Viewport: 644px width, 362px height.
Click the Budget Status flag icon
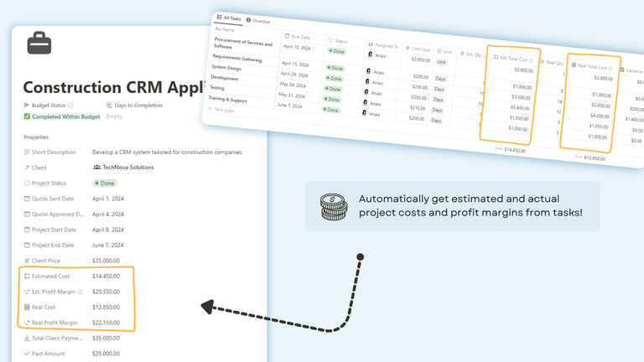[x=26, y=106]
